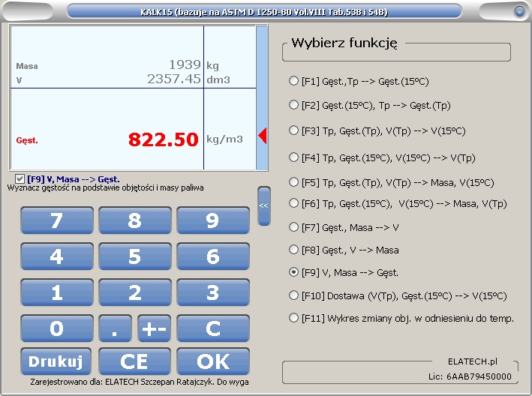532x396 pixels.
Task: Click the decimal point key
Action: (x=115, y=328)
